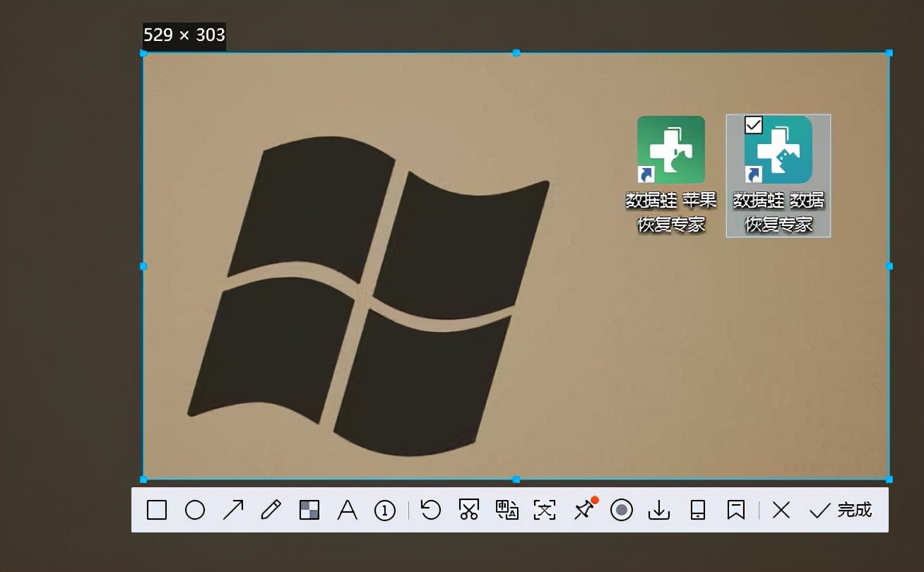Translate text in the screenshot
The width and height of the screenshot is (924, 572).
[507, 510]
